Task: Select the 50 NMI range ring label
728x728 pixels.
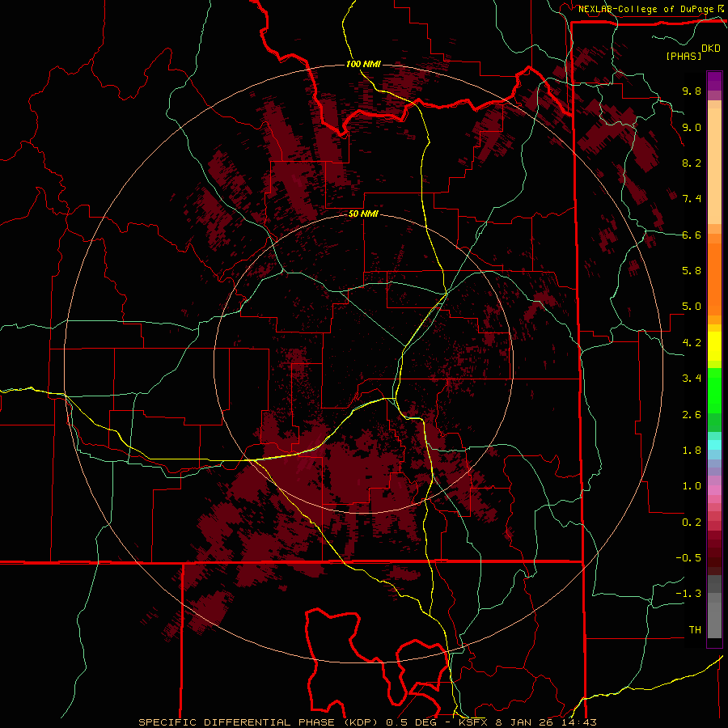Action: pos(363,214)
